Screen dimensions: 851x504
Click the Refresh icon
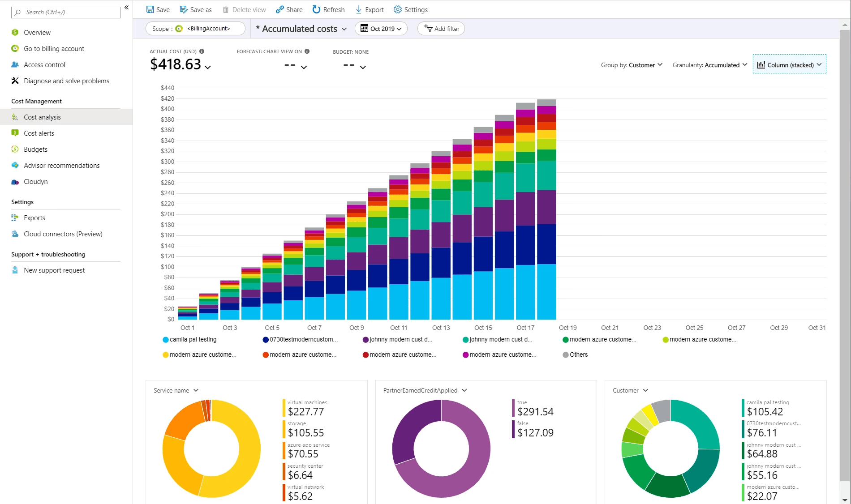tap(316, 9)
